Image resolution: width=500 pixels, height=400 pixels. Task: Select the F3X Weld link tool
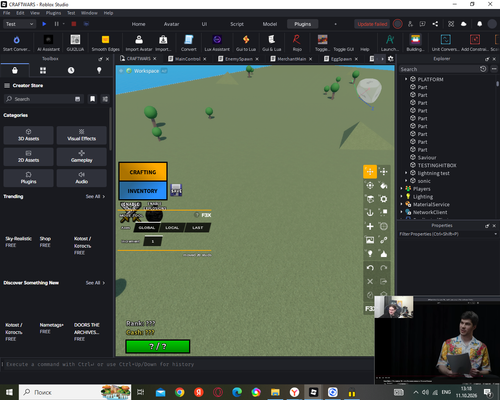pyautogui.click(x=384, y=240)
